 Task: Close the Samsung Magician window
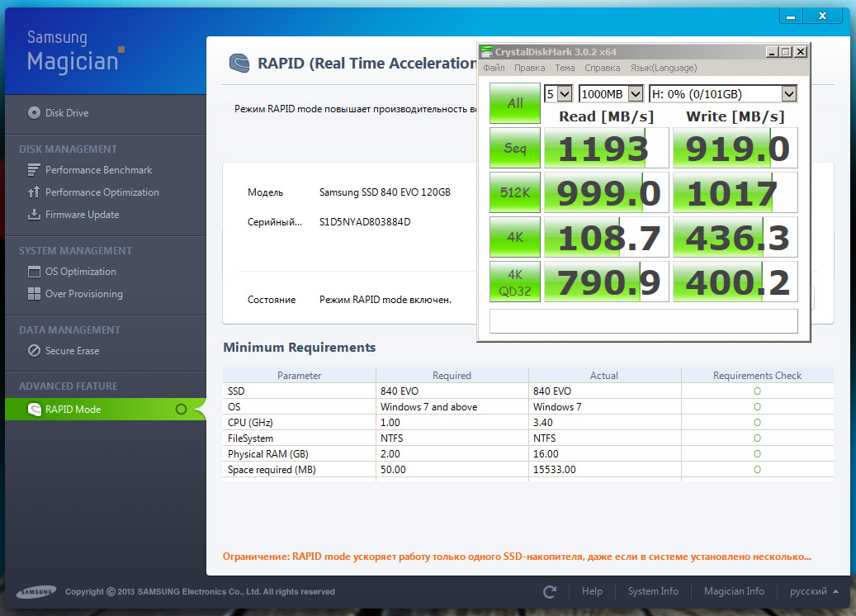point(822,16)
